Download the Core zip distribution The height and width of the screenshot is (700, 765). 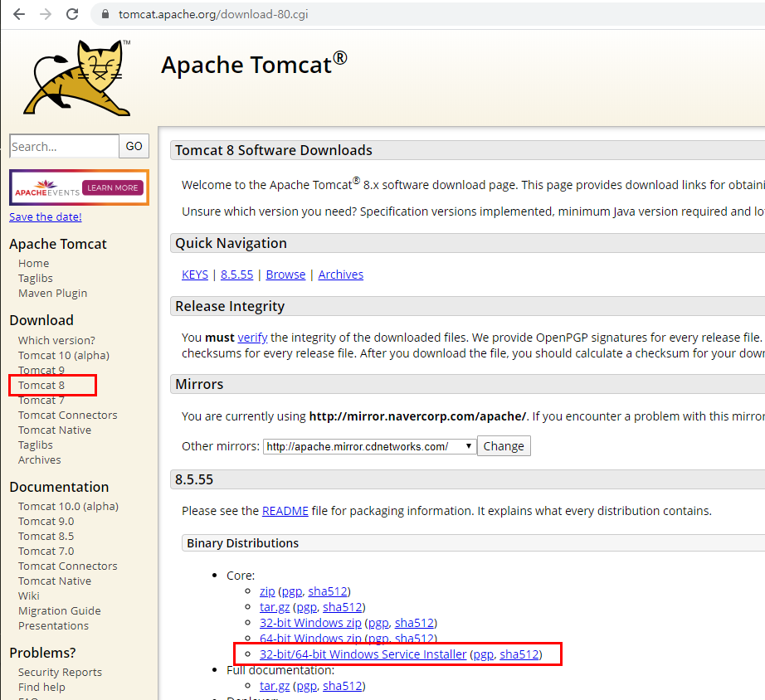[267, 591]
